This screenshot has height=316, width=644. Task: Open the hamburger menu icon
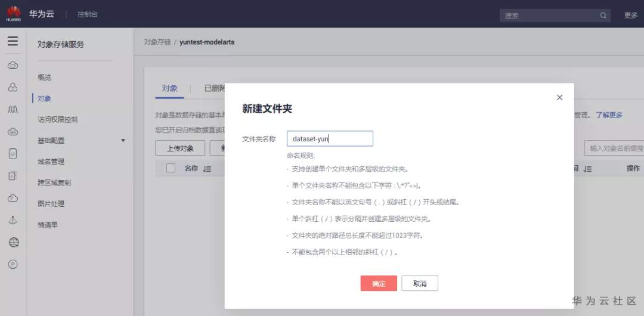pyautogui.click(x=13, y=41)
